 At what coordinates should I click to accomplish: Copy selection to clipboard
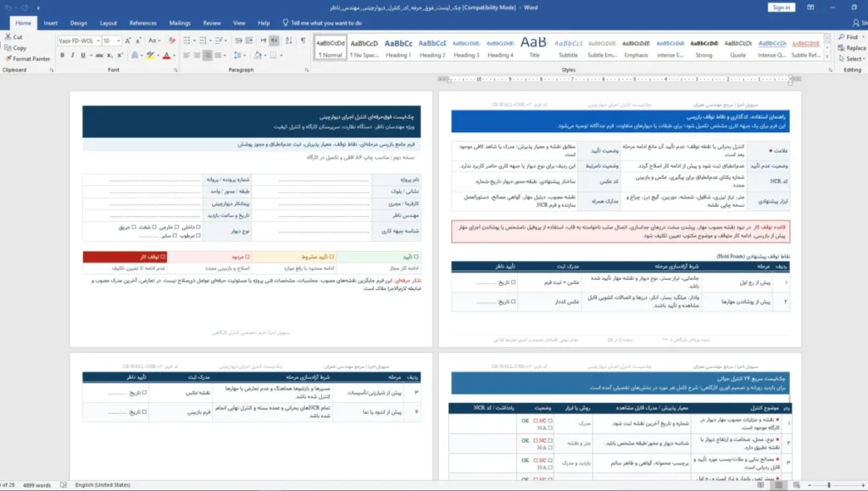15,47
